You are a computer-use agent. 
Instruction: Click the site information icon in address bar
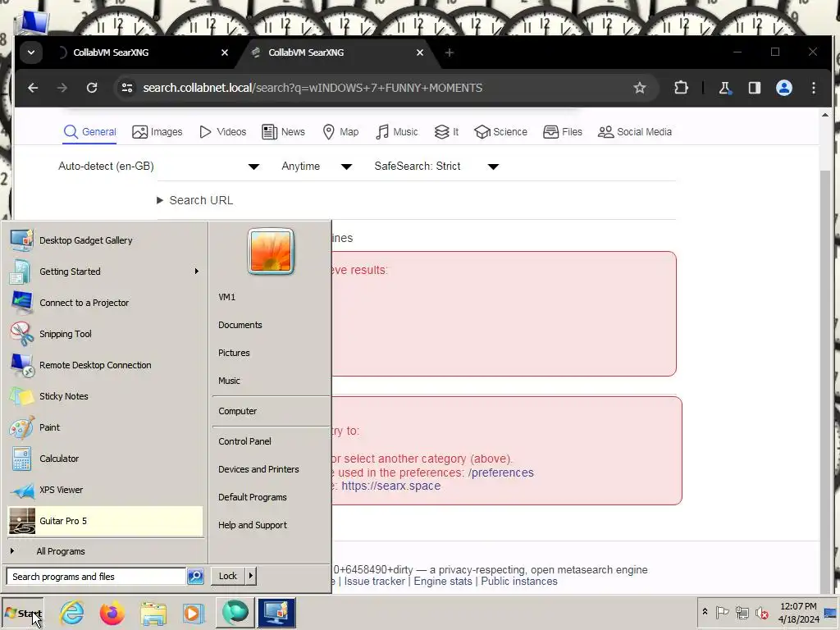(x=127, y=88)
